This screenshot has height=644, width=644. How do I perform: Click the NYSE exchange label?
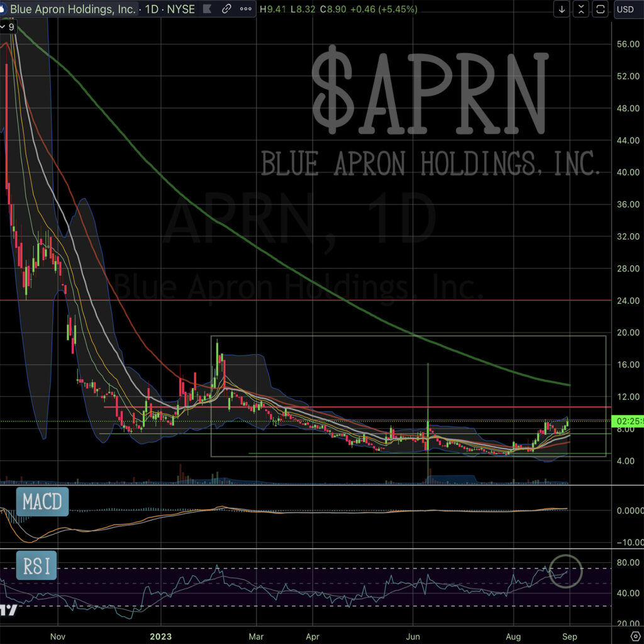(x=180, y=9)
